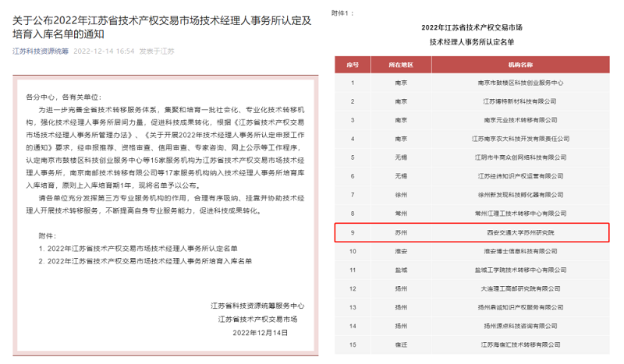Click the 发表于江苏 location text
624x364 pixels.
157,51
